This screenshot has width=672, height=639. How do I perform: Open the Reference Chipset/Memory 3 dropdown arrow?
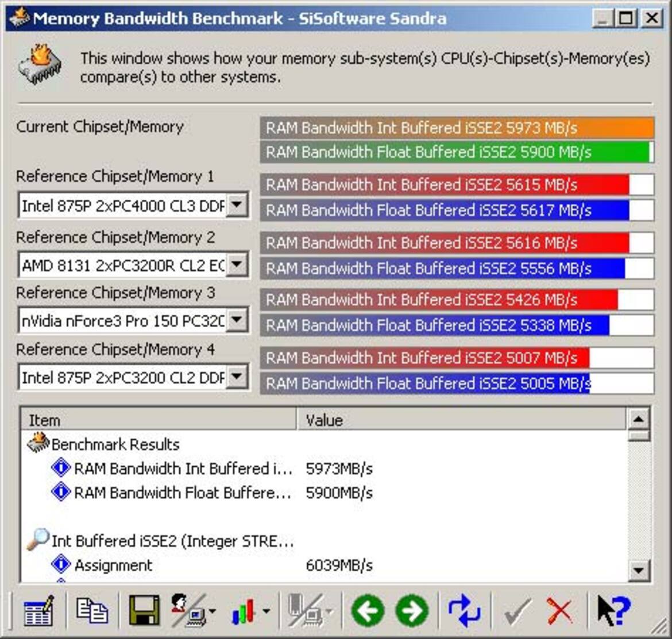[x=237, y=319]
